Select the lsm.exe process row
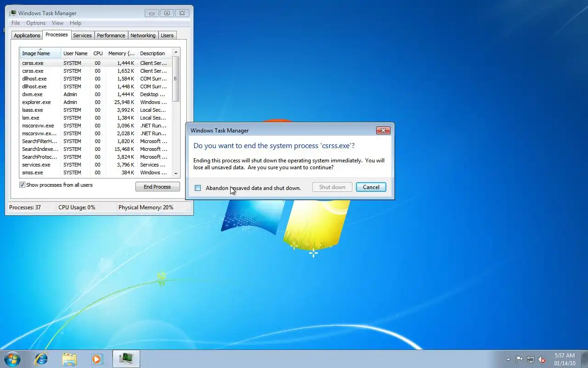The width and height of the screenshot is (588, 368). [96, 118]
